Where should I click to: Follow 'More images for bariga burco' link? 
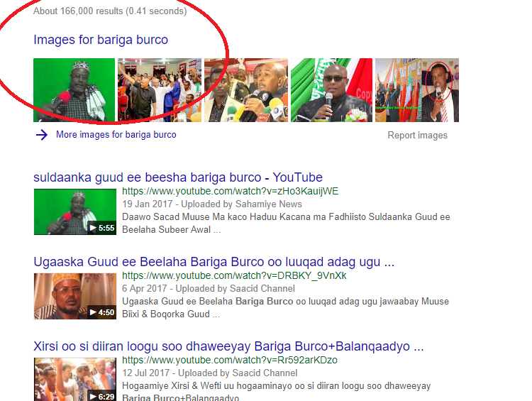click(116, 134)
